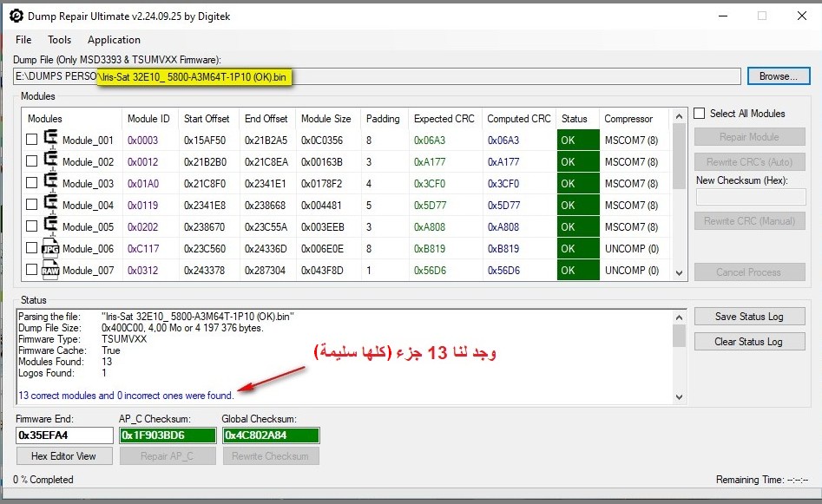Open the File menu

23,40
